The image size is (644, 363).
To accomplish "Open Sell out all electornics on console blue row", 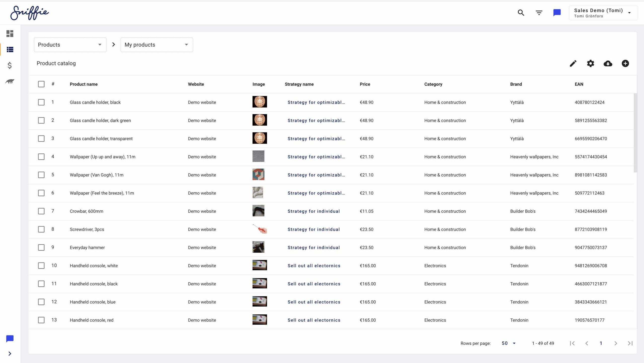I will pyautogui.click(x=314, y=302).
